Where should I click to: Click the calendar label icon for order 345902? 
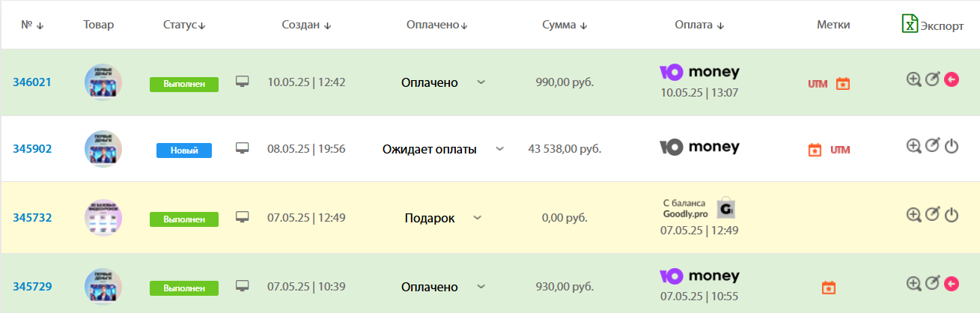tap(815, 150)
